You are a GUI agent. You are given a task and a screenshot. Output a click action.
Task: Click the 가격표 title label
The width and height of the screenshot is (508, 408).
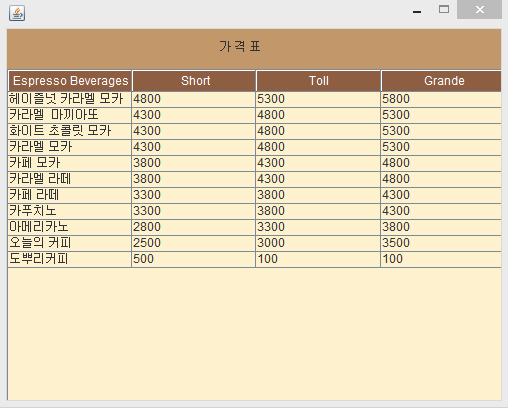(240, 46)
